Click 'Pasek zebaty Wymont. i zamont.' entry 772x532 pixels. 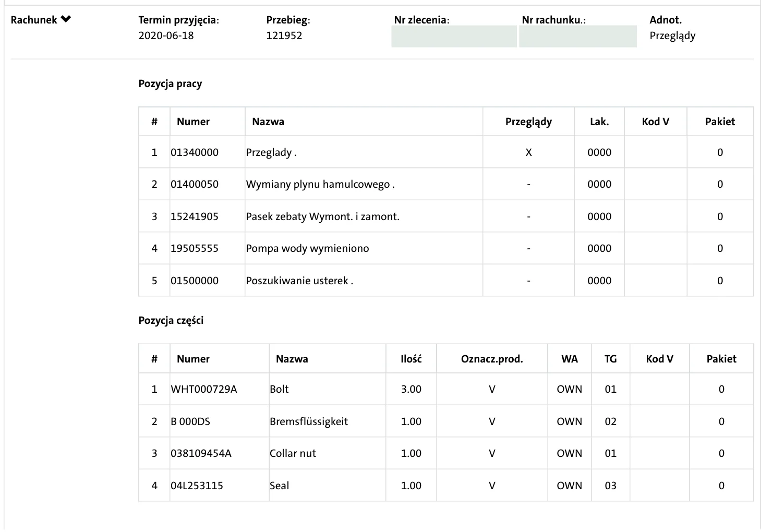[322, 216]
